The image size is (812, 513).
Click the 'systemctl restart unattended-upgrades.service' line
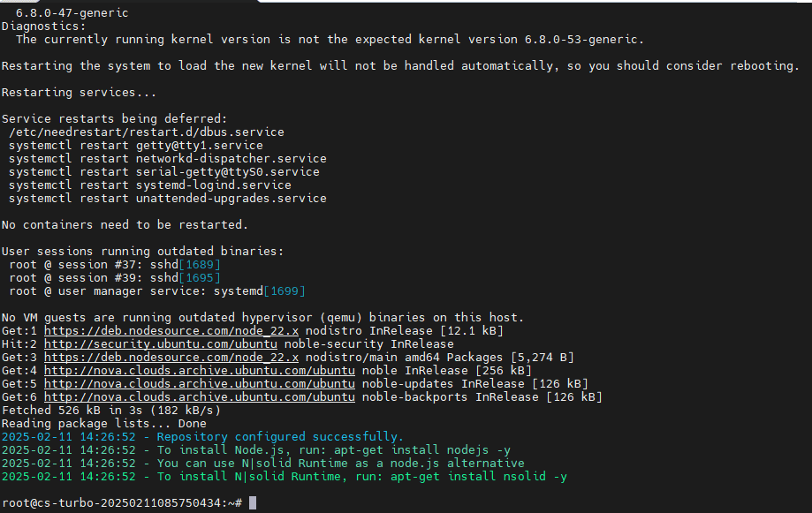pyautogui.click(x=167, y=198)
